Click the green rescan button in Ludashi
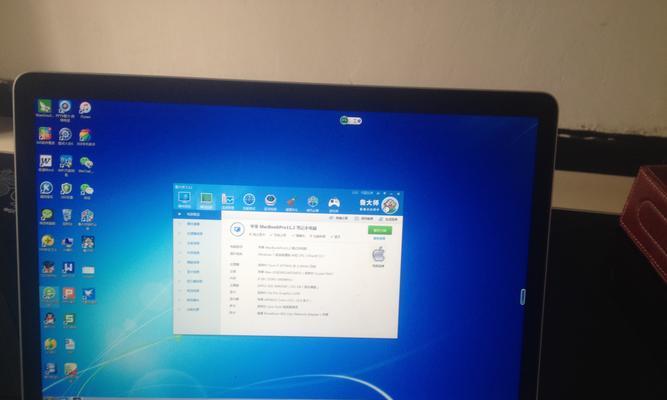667x400 pixels. 379,230
